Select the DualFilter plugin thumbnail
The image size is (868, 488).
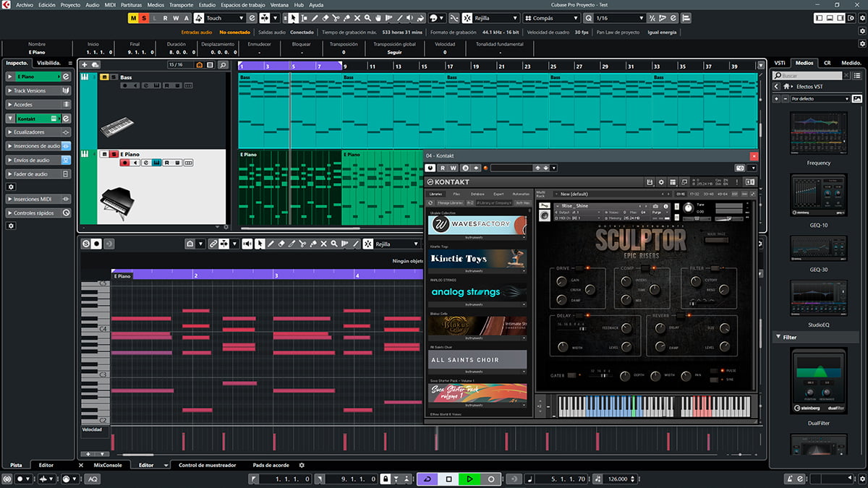click(819, 382)
